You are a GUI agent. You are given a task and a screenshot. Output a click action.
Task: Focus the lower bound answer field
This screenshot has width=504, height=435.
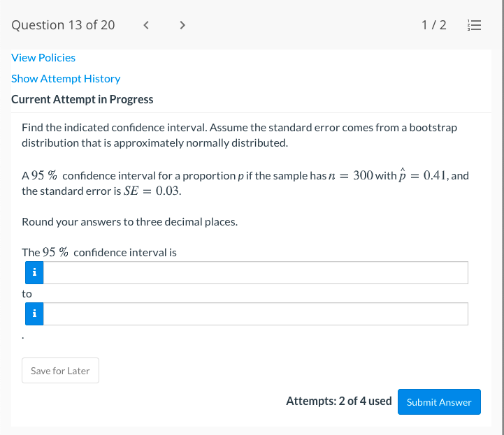click(255, 273)
